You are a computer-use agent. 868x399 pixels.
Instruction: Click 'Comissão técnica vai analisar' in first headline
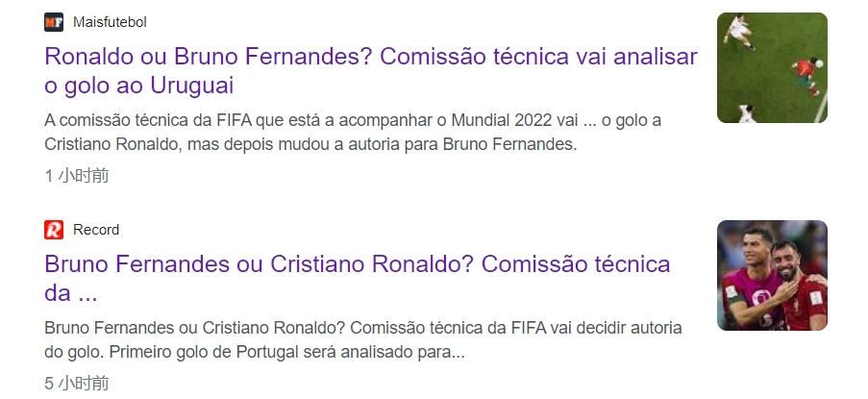(538, 57)
